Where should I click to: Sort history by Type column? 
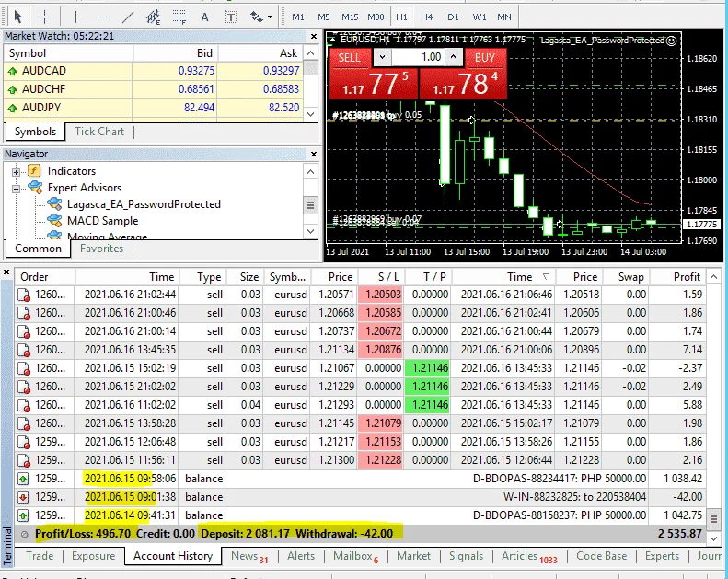pyautogui.click(x=202, y=277)
